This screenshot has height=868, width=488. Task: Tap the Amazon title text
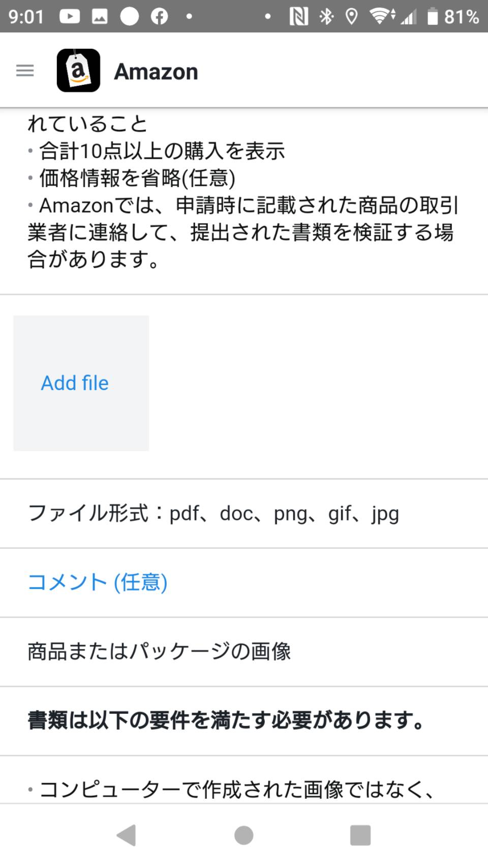(x=156, y=71)
